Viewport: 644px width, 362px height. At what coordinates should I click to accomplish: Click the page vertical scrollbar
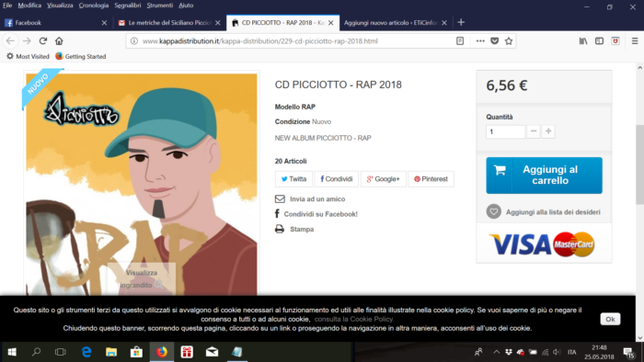point(640,164)
